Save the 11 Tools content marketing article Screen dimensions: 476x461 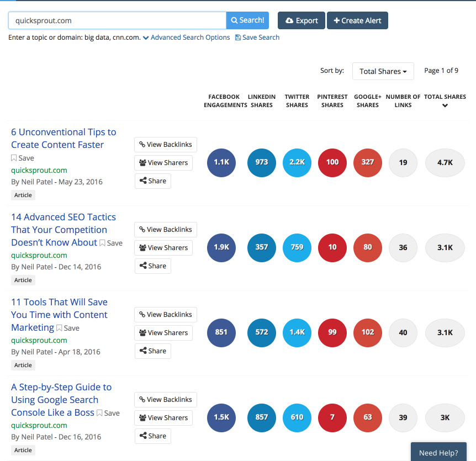point(68,328)
